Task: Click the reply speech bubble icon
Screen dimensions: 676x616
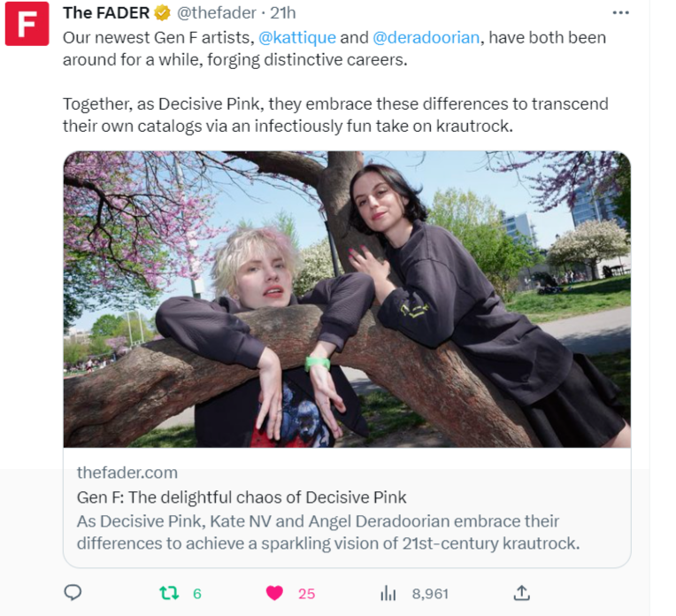Action: pyautogui.click(x=73, y=593)
